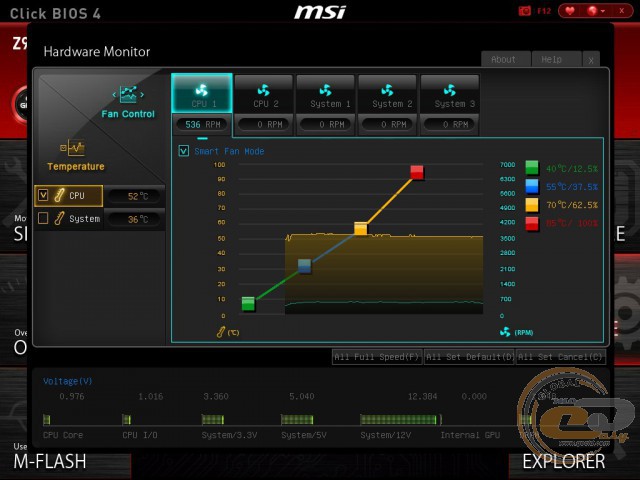Select the red fan curve point

(417, 172)
